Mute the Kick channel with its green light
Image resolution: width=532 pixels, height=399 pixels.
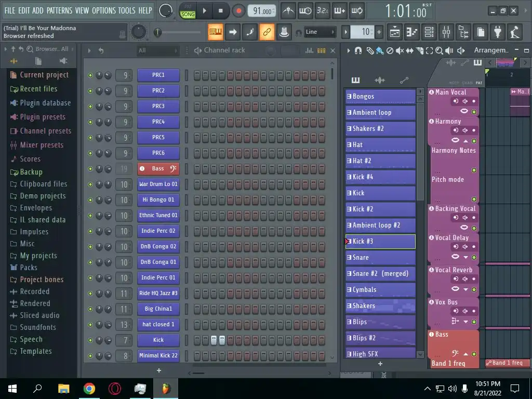pos(90,340)
